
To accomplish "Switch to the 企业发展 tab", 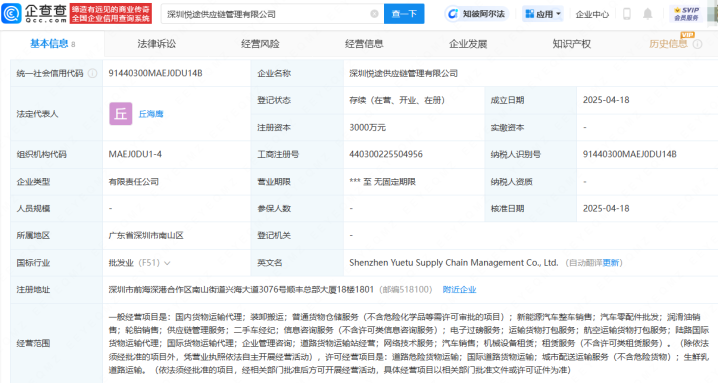I will click(468, 44).
